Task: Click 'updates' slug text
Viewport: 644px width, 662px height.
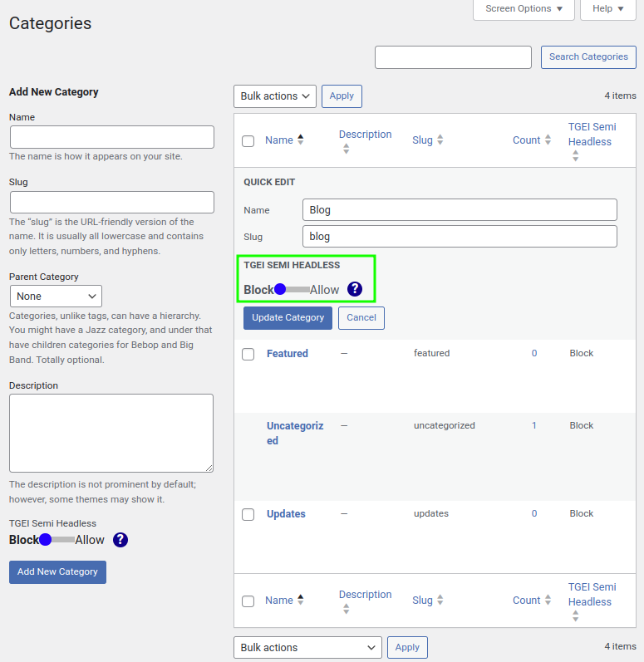Action: point(431,514)
